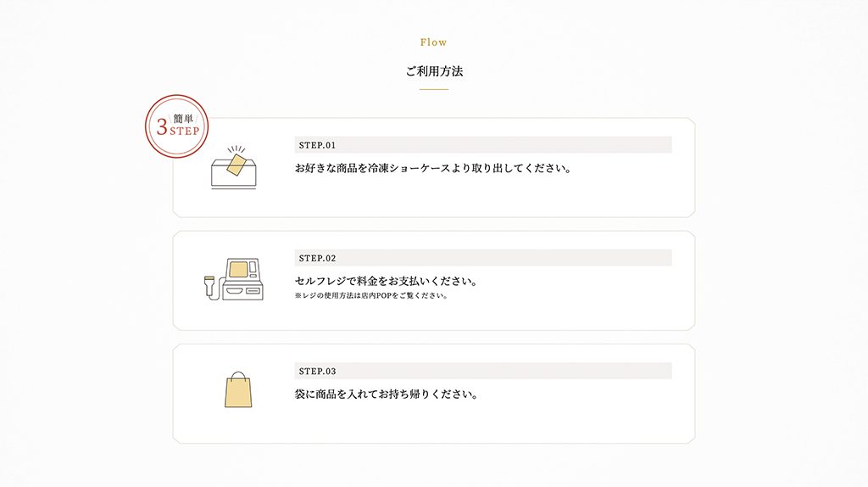Click the gold underline below ご利用方法
Screen dimensions: 868x487
coord(434,89)
